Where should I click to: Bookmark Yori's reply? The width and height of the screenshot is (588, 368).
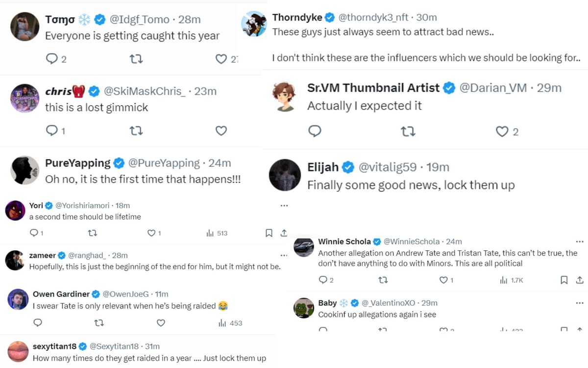tap(269, 233)
